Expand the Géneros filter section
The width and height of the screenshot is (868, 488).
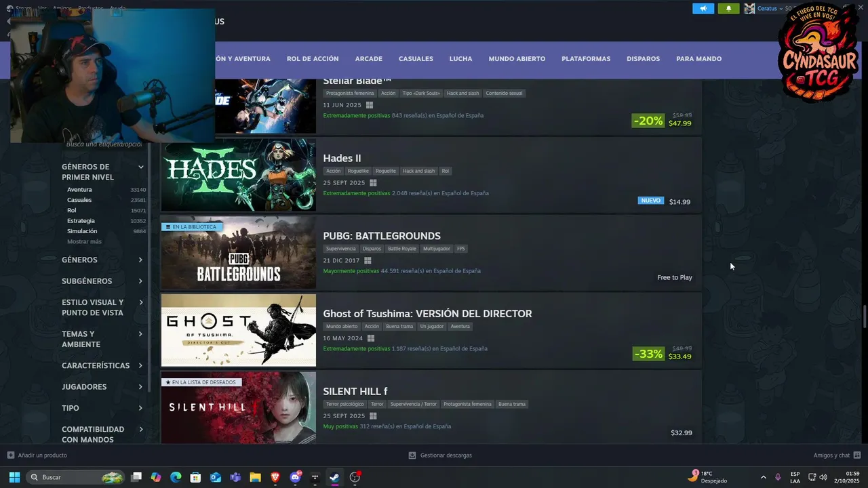[x=102, y=260]
